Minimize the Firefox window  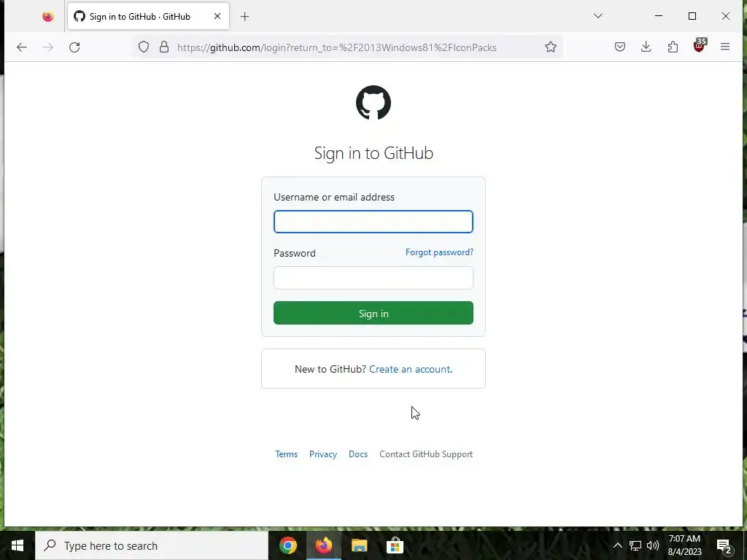(x=659, y=16)
